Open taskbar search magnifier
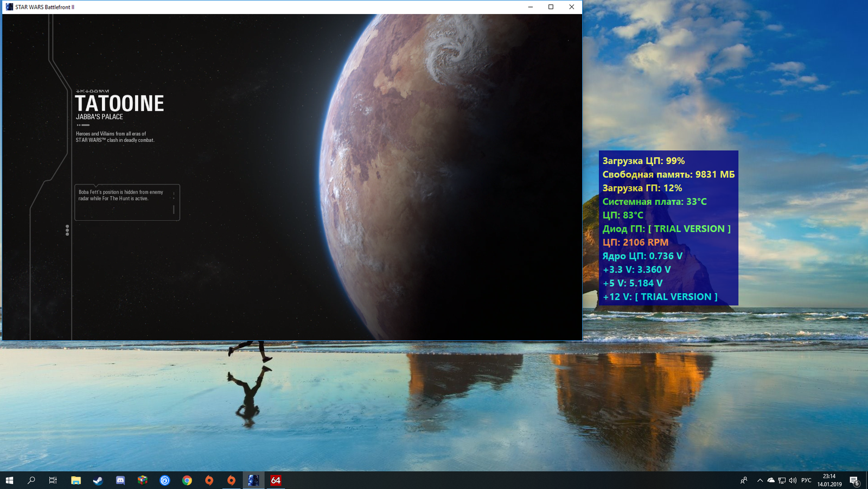Screen dimensions: 868x489 click(x=31, y=480)
